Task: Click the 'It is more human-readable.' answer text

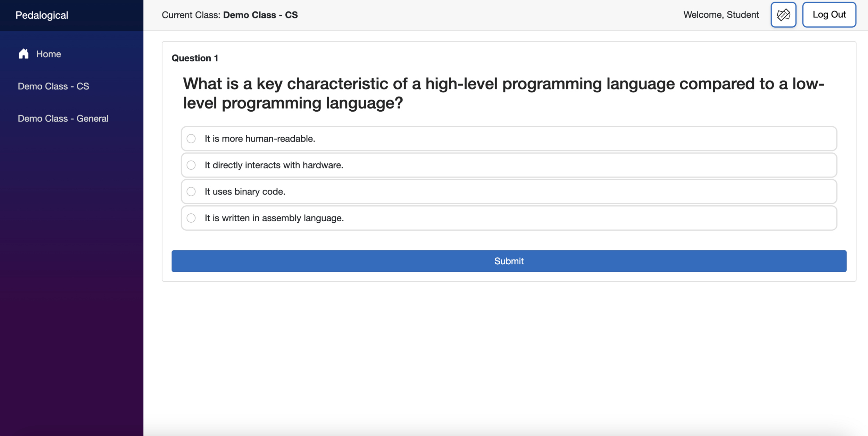Action: point(260,139)
